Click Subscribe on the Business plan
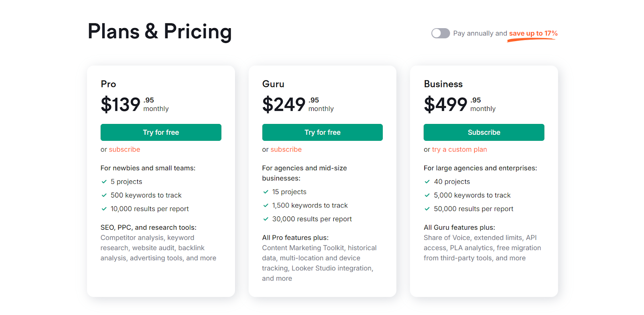This screenshot has height=315, width=644. (483, 132)
